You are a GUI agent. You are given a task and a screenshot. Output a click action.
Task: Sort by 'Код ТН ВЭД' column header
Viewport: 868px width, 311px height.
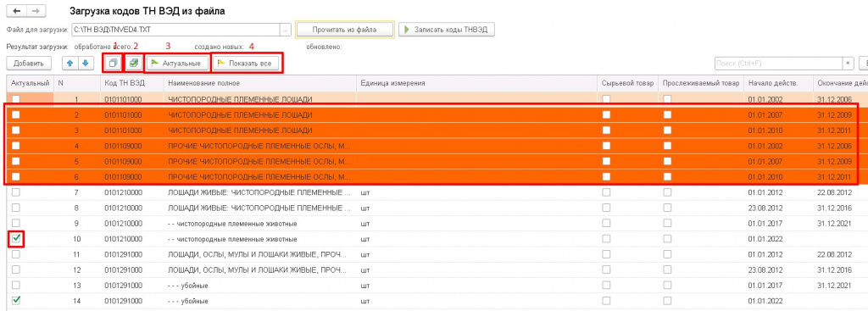131,83
